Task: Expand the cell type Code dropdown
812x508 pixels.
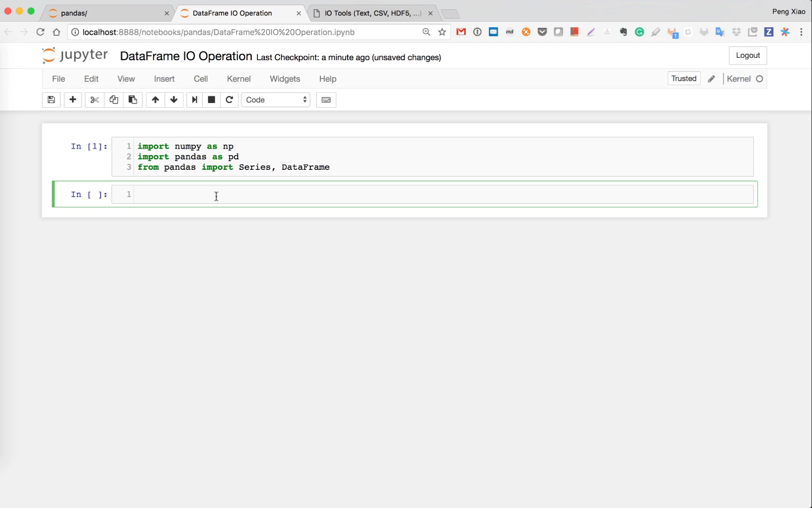Action: pyautogui.click(x=276, y=100)
